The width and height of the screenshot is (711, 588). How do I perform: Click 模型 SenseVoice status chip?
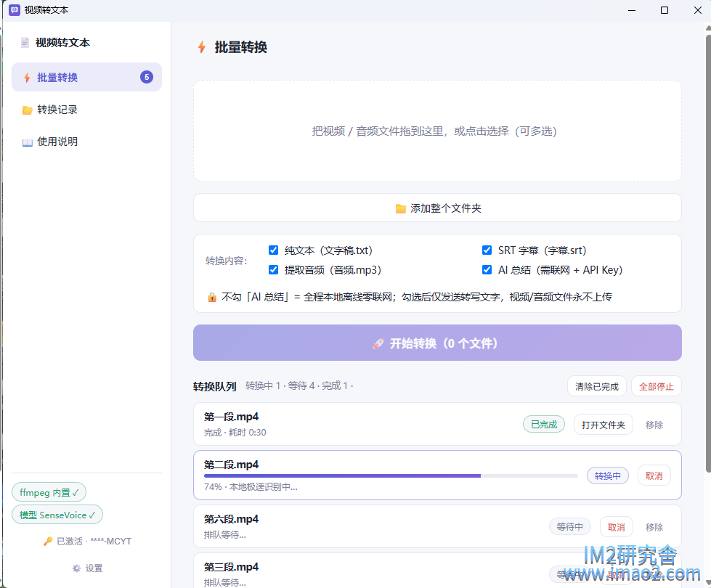(x=57, y=515)
